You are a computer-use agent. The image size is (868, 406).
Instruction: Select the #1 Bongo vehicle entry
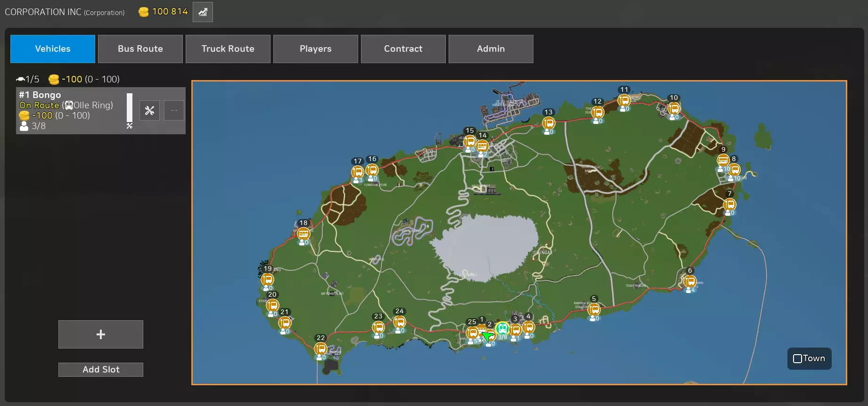(x=71, y=111)
